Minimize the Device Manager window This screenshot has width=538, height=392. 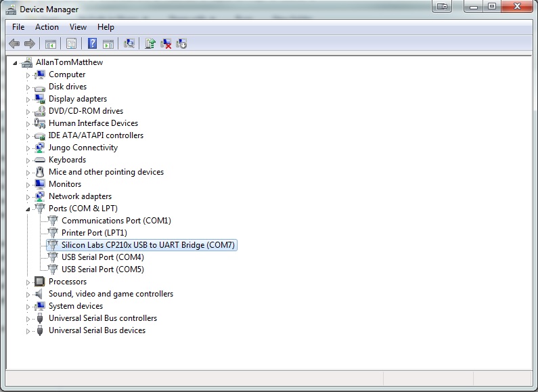(x=474, y=7)
